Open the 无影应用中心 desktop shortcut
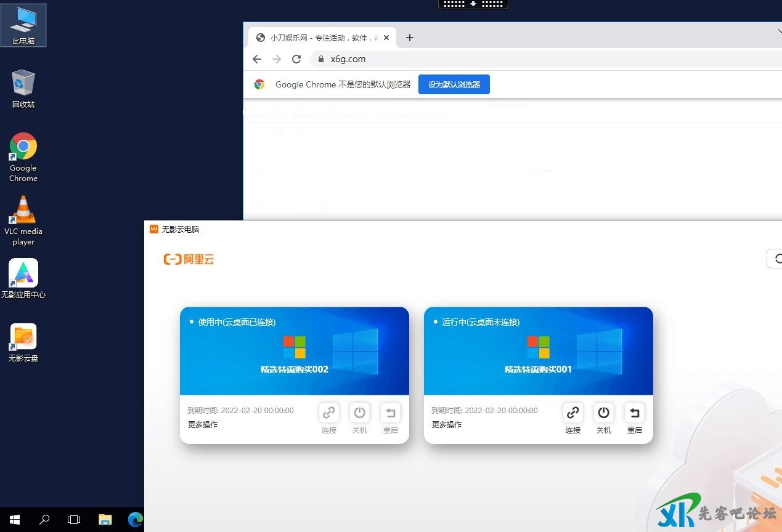 point(23,273)
